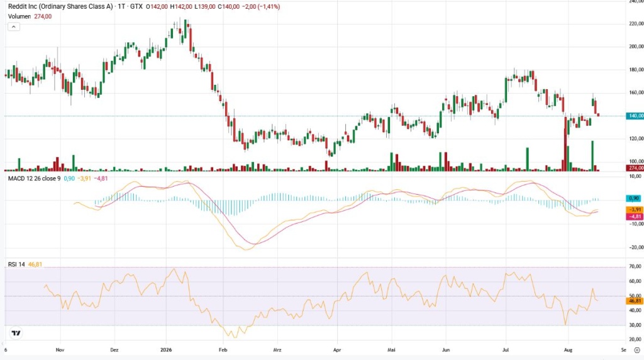
Task: Collapse the indicator legend with the chevron button
Action: [x=14, y=27]
